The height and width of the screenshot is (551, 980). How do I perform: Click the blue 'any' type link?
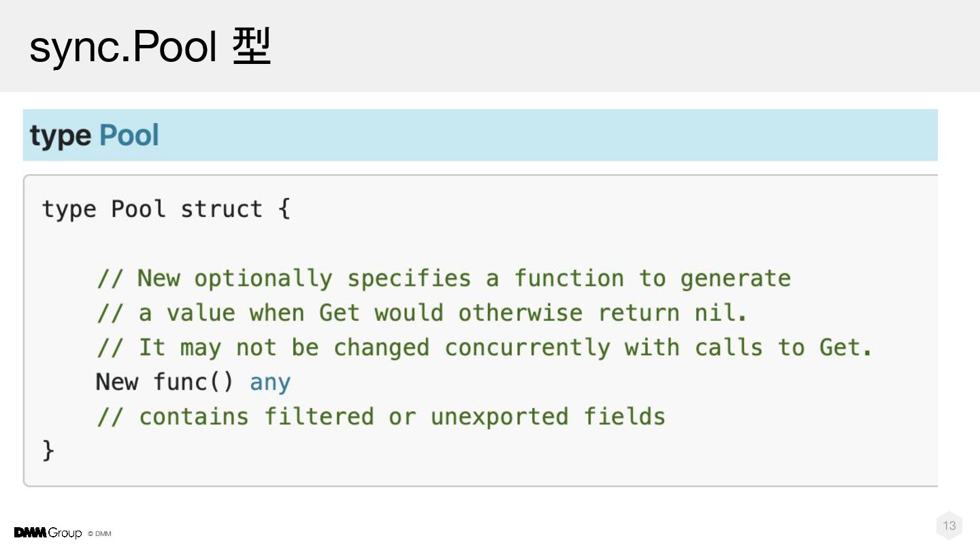point(270,383)
